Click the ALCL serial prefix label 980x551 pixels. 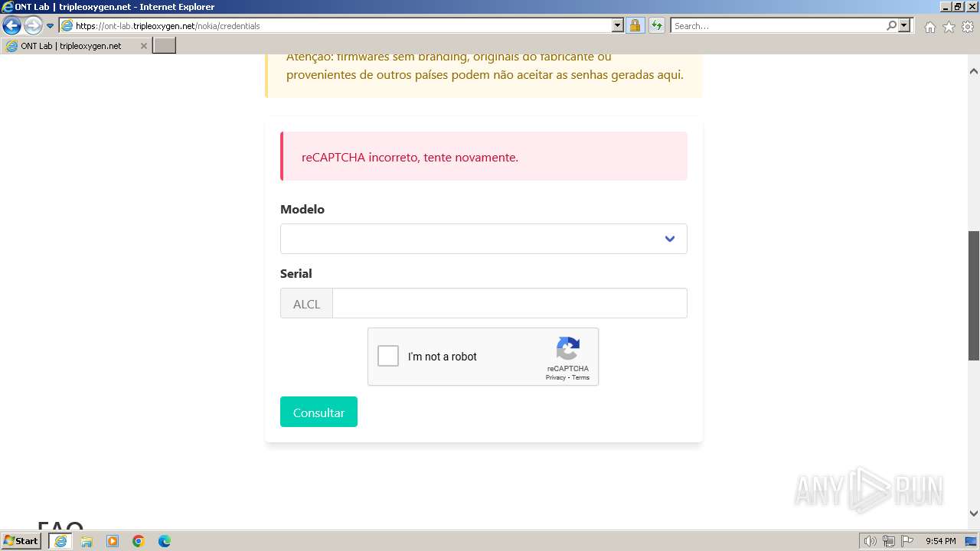click(306, 303)
